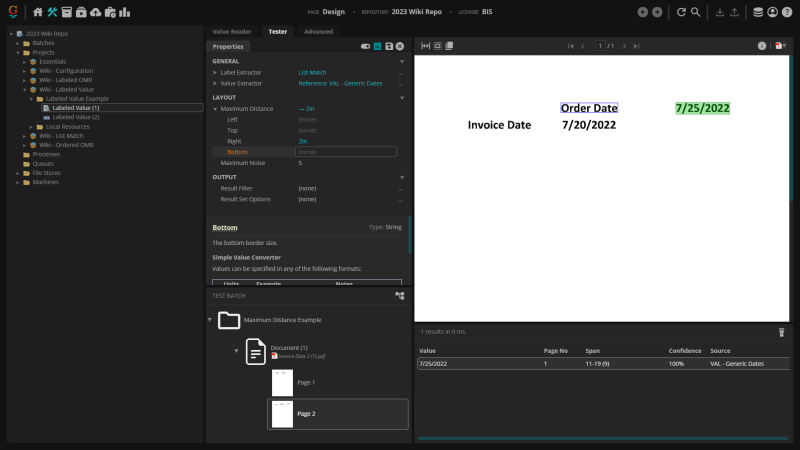Switch to the Advanced tab
Viewport: 800px width, 450px height.
tap(318, 31)
